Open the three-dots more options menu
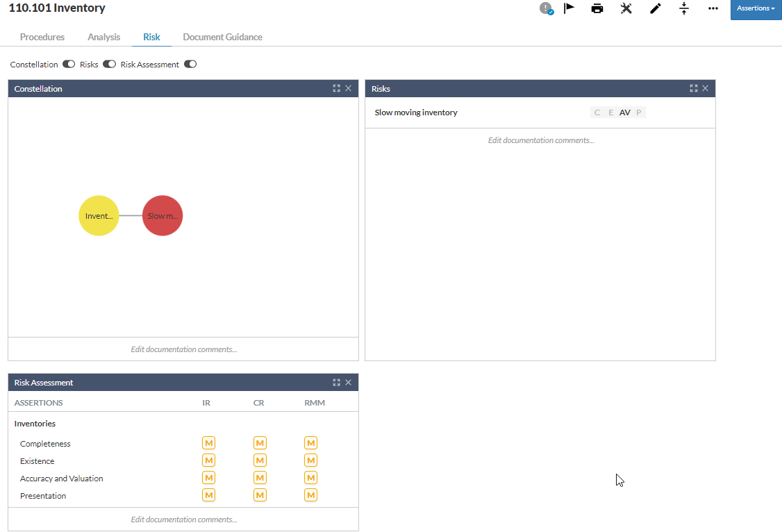782x532 pixels. point(713,8)
